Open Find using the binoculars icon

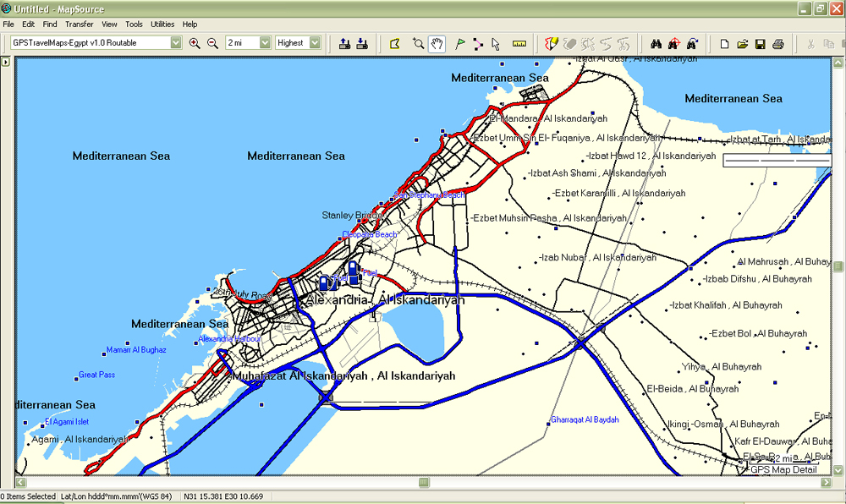656,43
